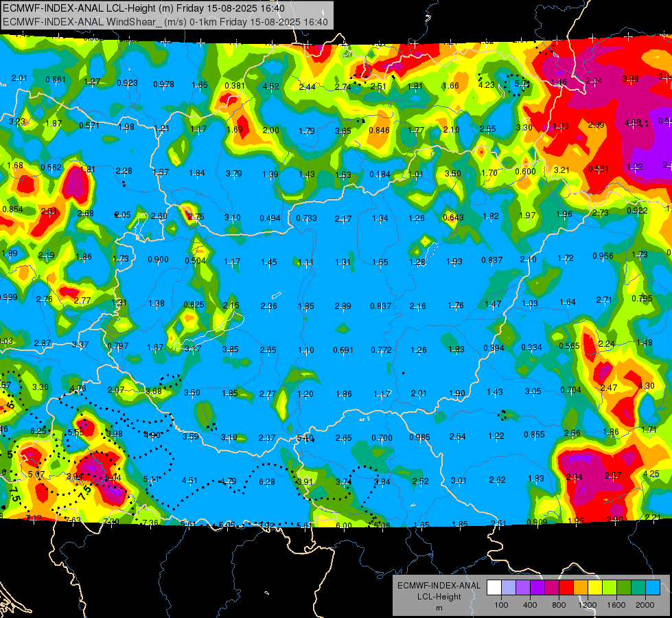Viewport: 672px width, 618px height.
Task: Click the wind shear value 5.55
Action: coord(76,433)
